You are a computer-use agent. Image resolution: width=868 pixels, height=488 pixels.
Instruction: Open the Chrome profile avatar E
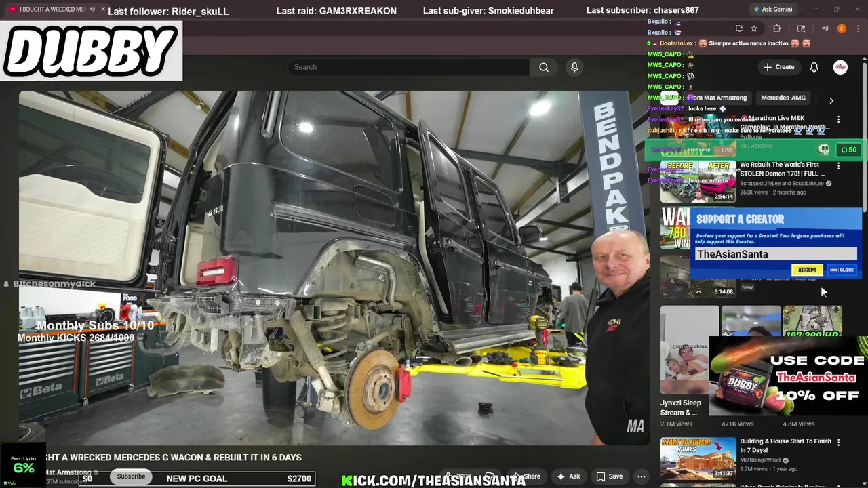[842, 28]
